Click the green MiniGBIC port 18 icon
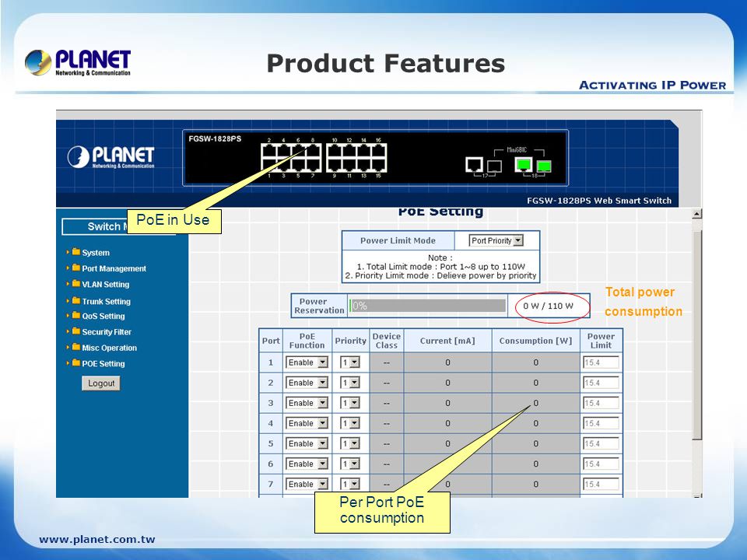The image size is (747, 560). pos(544,166)
